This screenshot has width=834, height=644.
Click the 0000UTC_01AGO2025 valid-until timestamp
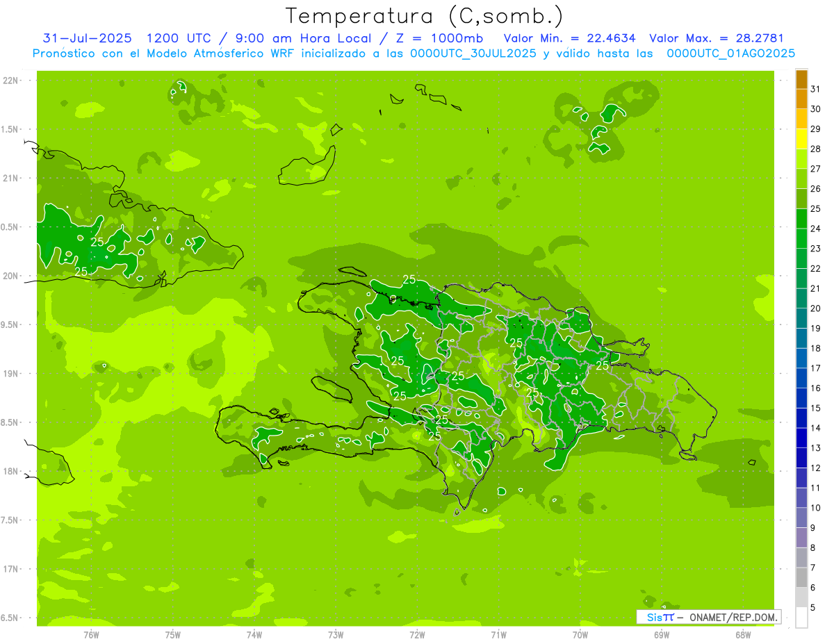(x=730, y=53)
